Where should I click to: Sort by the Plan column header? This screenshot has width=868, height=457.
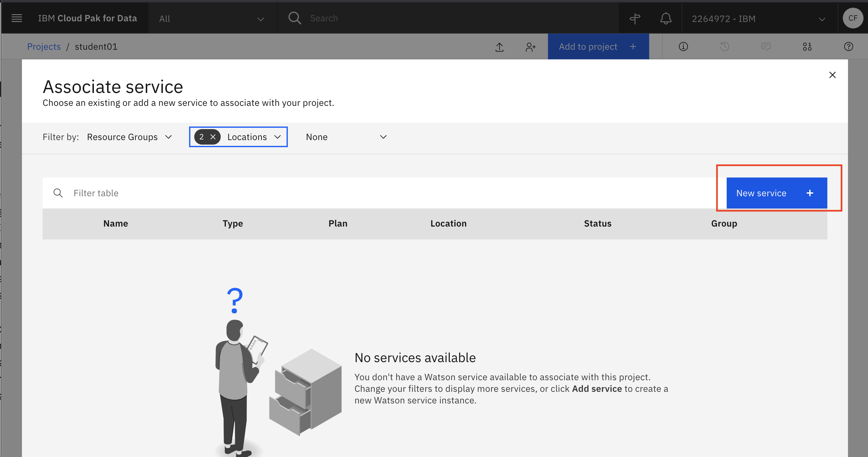(338, 223)
